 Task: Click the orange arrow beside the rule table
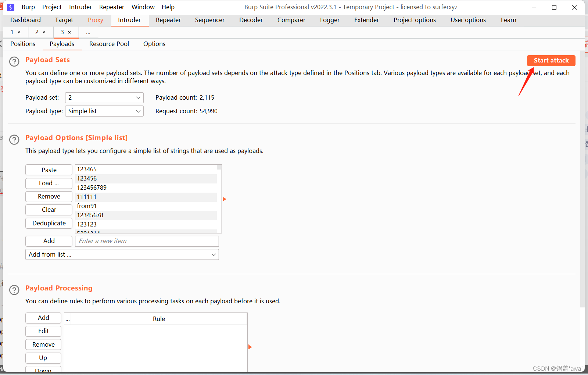tap(250, 347)
